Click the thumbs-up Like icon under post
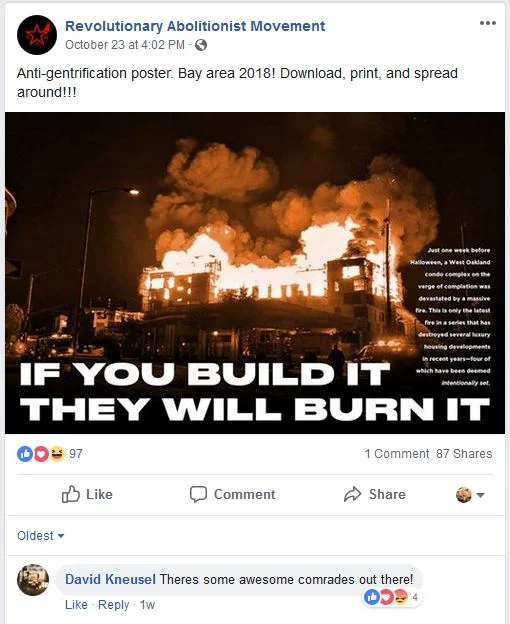Image resolution: width=510 pixels, height=624 pixels. (71, 494)
